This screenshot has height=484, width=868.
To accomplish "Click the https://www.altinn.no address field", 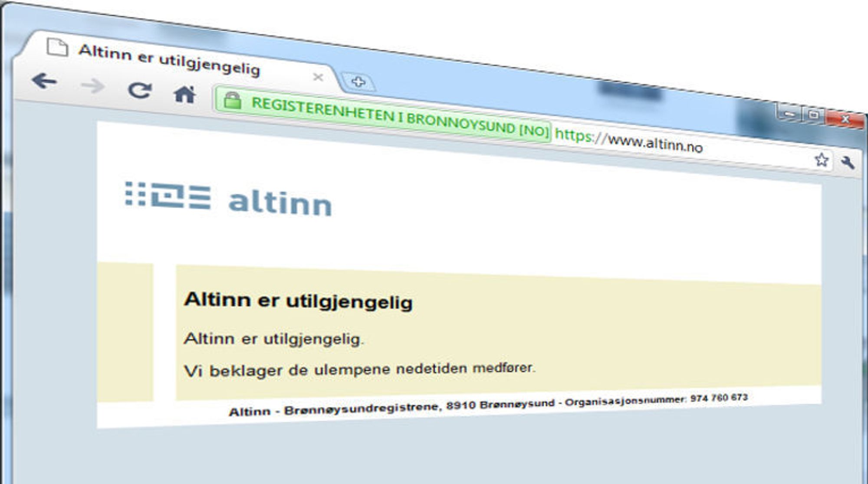I will click(628, 141).
